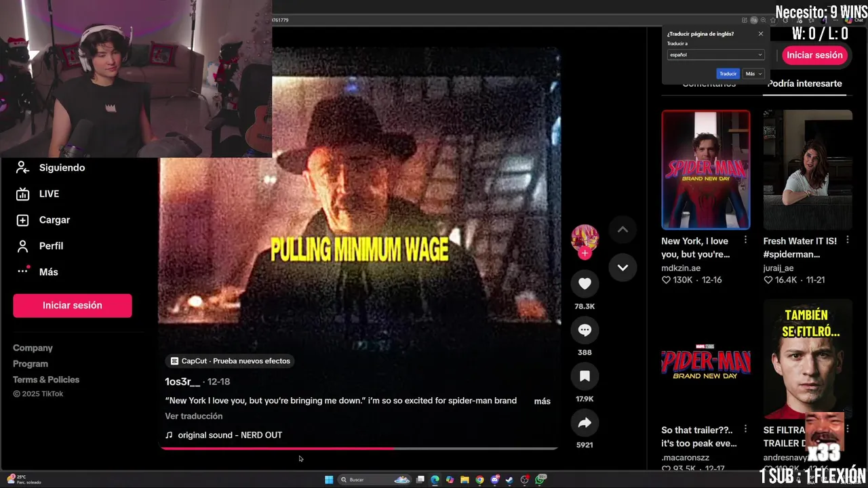868x488 pixels.
Task: Open Fresh Water woman video thumbnail
Action: click(808, 169)
